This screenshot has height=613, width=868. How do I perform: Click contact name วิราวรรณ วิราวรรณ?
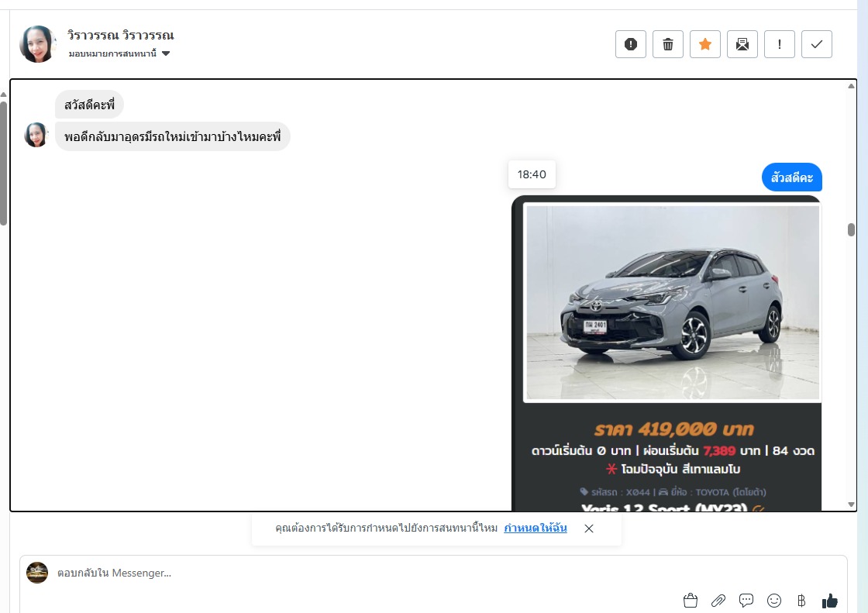tap(121, 35)
